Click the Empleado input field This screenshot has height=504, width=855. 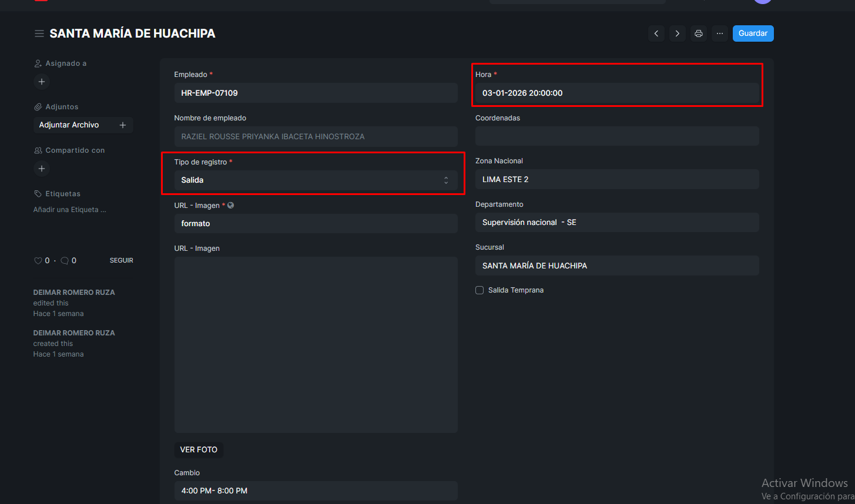coord(316,93)
